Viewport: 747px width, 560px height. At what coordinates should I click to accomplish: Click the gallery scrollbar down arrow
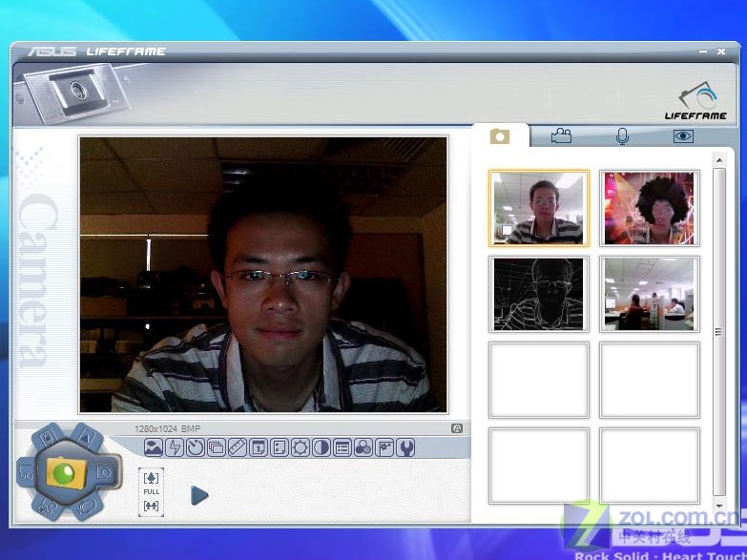coord(719,506)
